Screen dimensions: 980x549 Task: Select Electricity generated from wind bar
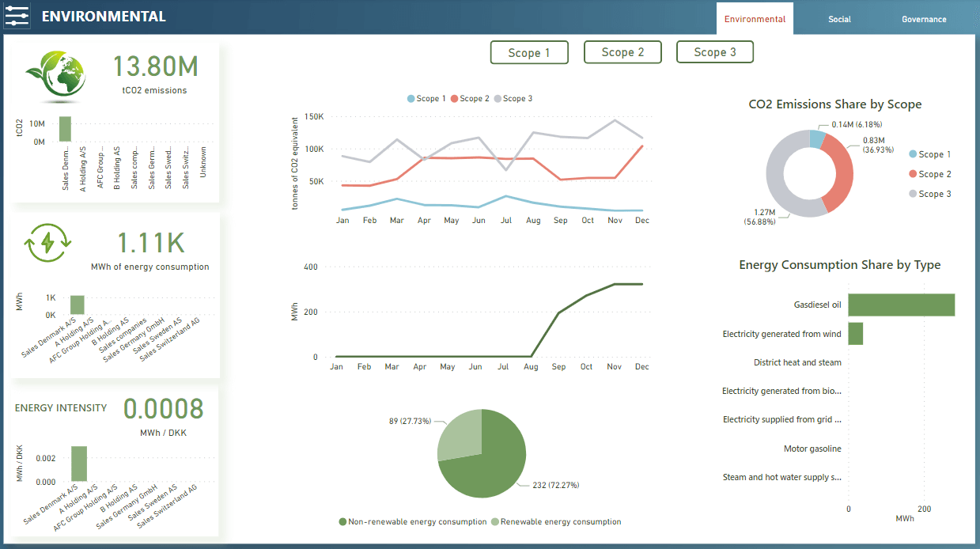coord(855,334)
